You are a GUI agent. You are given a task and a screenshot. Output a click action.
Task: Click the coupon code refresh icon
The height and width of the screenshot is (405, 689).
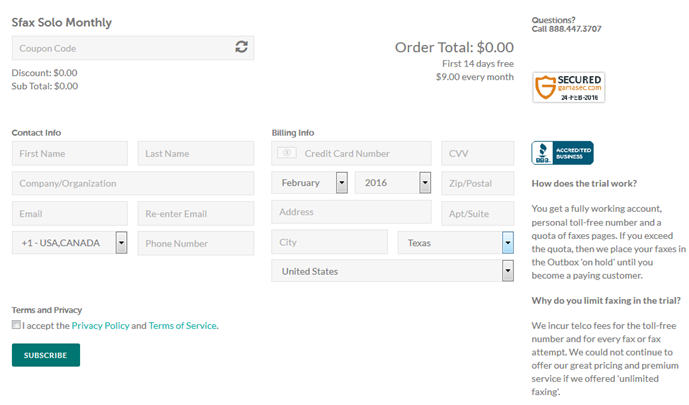click(x=241, y=47)
